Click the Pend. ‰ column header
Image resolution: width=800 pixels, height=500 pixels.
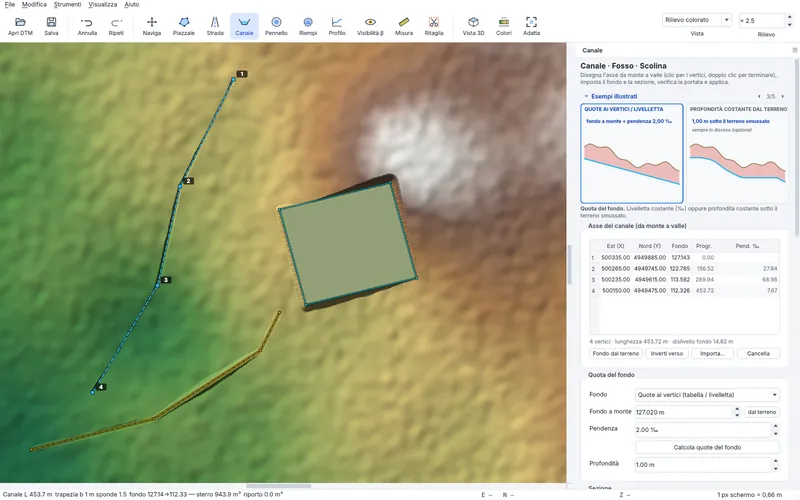click(747, 246)
